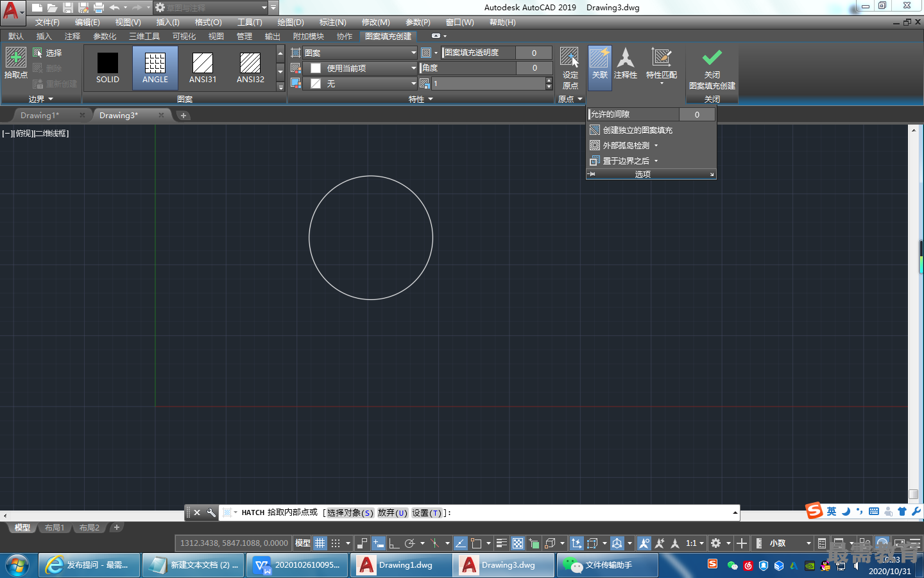Click the 模型 status bar button
Viewport: 924px width, 578px height.
click(302, 543)
